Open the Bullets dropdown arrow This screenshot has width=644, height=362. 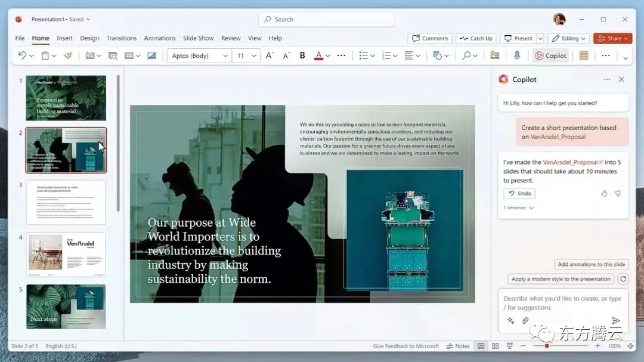pyautogui.click(x=372, y=55)
